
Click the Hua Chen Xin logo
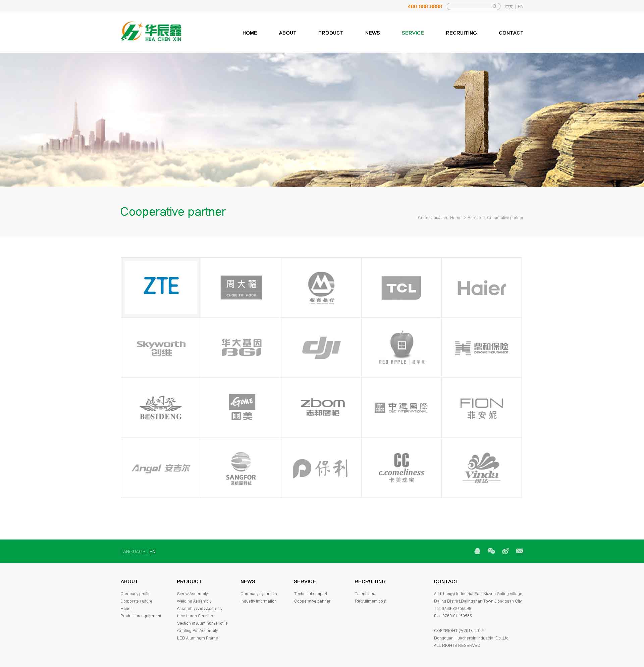pos(151,32)
